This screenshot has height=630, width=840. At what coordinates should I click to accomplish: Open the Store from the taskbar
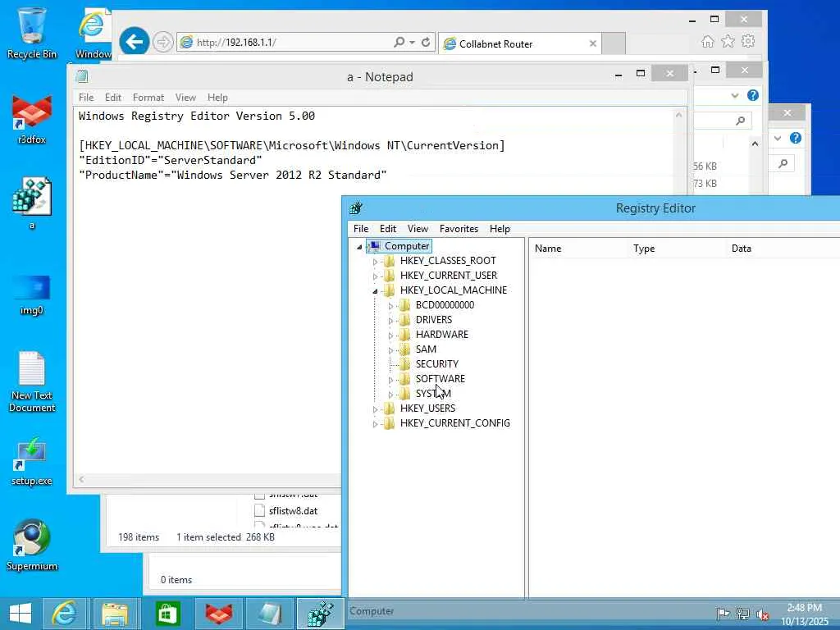click(167, 614)
